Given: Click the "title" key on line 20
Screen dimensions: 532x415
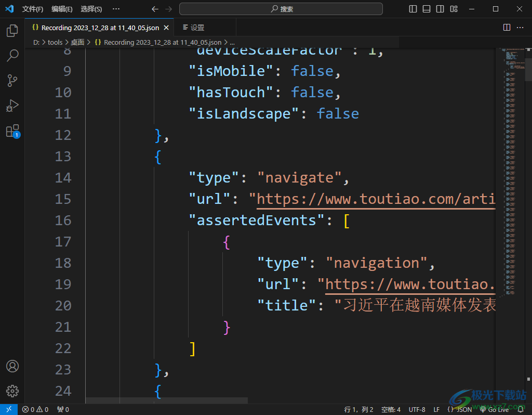Looking at the screenshot, I should coord(287,306).
